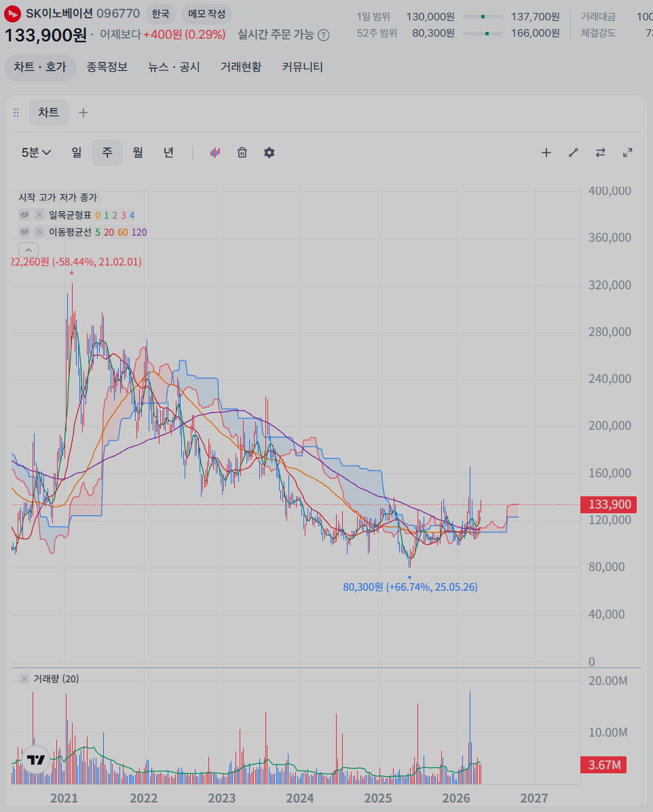Click the 시작 고가 저가 종가 legend text

(x=58, y=198)
